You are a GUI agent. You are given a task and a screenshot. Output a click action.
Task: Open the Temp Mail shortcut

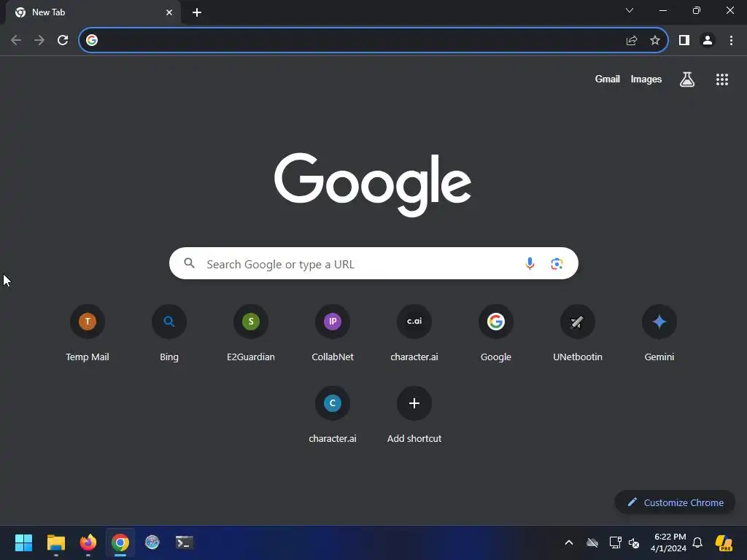pos(88,332)
